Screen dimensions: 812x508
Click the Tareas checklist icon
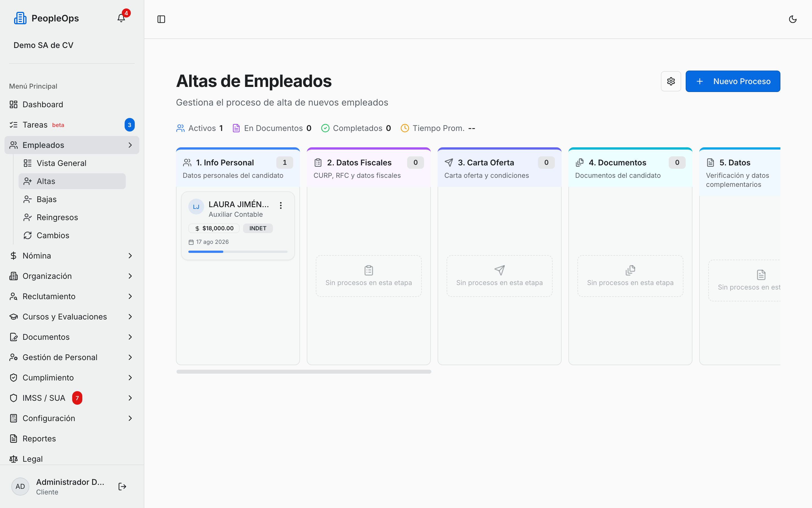[x=14, y=125]
